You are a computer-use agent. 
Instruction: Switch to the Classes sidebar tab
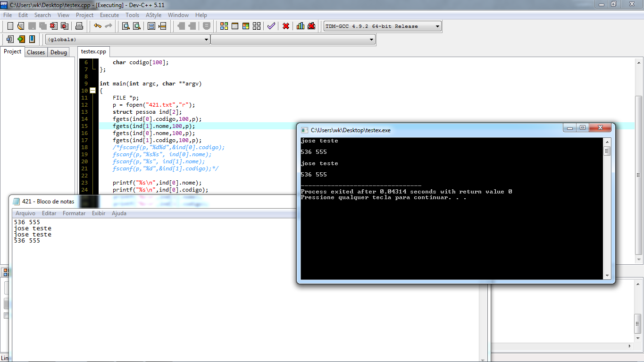coord(36,52)
